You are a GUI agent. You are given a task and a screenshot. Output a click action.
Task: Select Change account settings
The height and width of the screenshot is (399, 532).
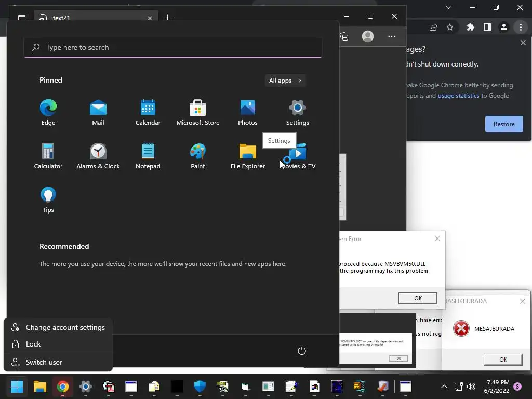tap(58, 327)
